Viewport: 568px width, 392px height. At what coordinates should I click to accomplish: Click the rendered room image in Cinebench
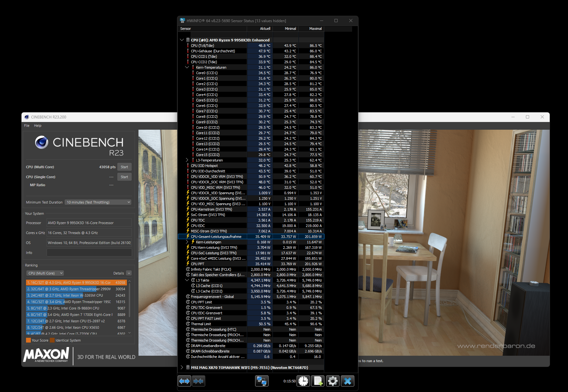pyautogui.click(x=454, y=242)
